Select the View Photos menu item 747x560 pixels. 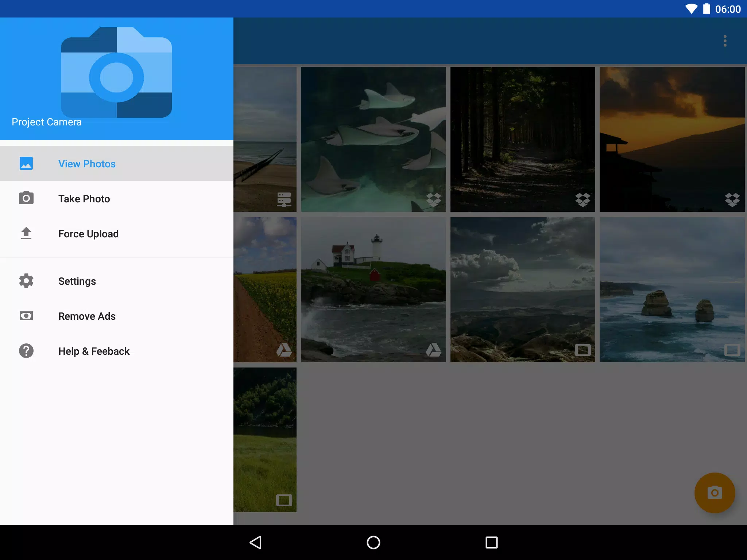tap(117, 163)
